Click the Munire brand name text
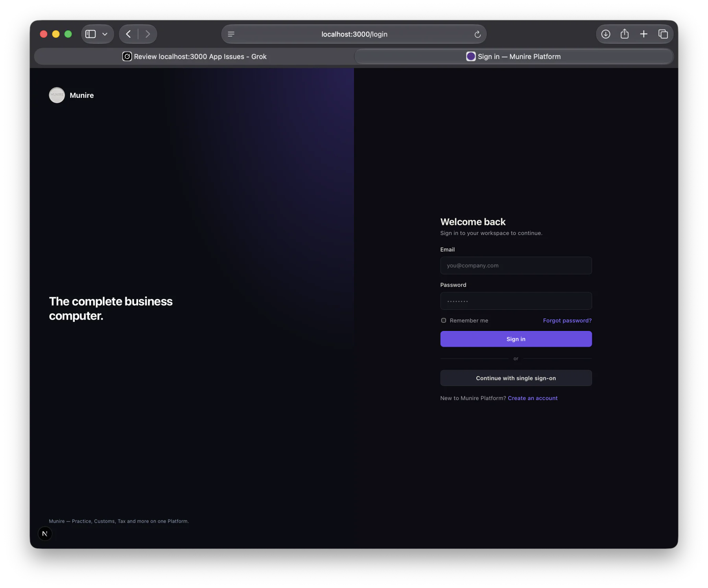The width and height of the screenshot is (708, 588). [x=82, y=96]
